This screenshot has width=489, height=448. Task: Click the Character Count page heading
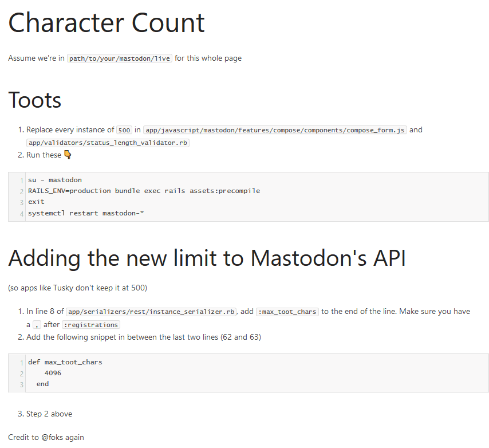(107, 23)
